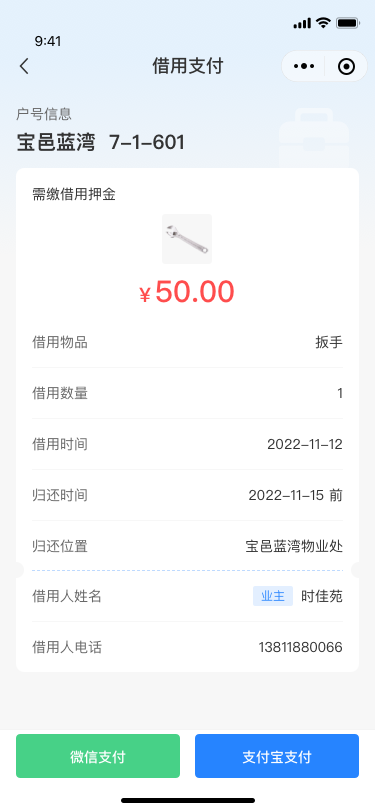375x812 pixels.
Task: Tap the mini program close circle icon
Action: tap(346, 66)
